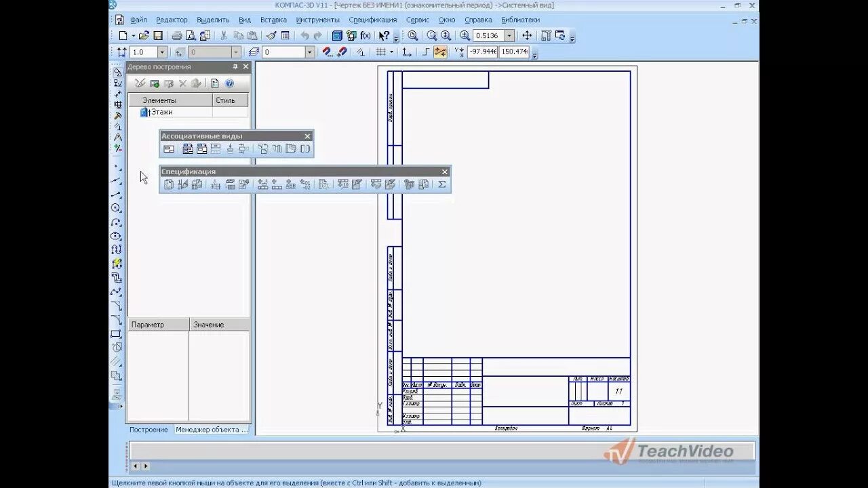Open the layer 0 dropdown
868x488 pixels.
point(310,52)
